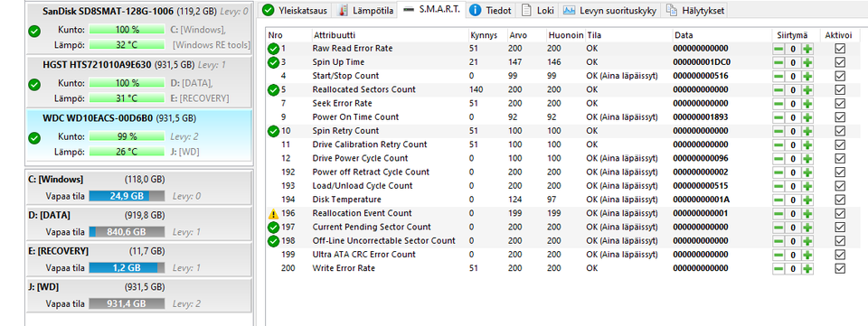Sort by the Huonoin column header
The width and height of the screenshot is (868, 326).
click(x=566, y=35)
